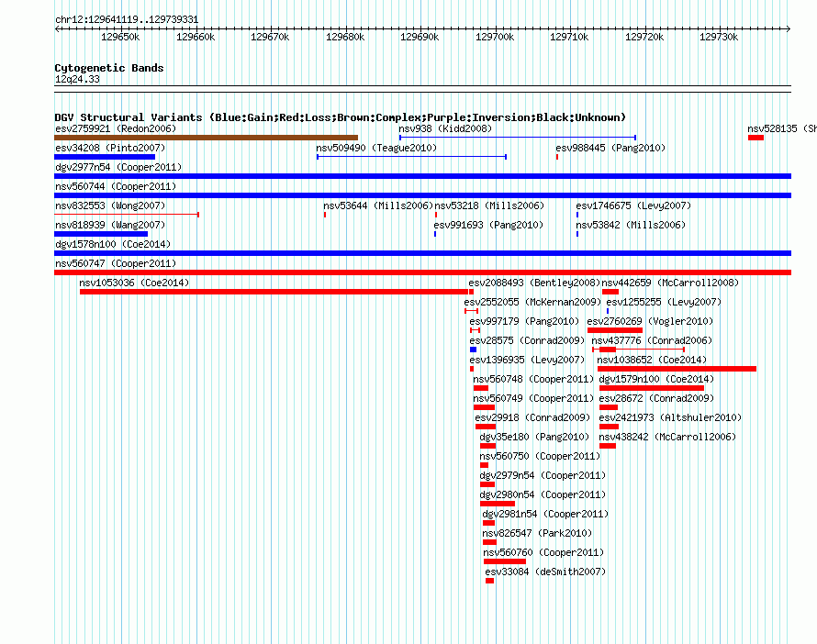Click the nsv528135 red loss bar

coord(755,138)
